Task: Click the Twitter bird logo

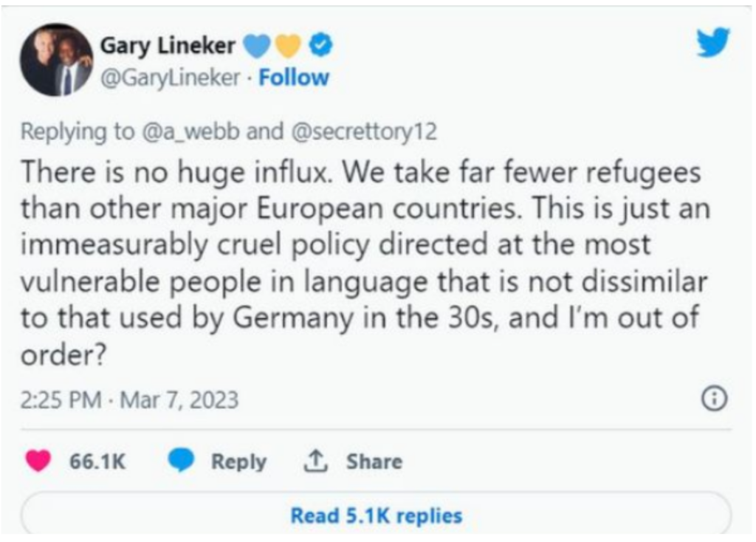Action: (x=712, y=43)
